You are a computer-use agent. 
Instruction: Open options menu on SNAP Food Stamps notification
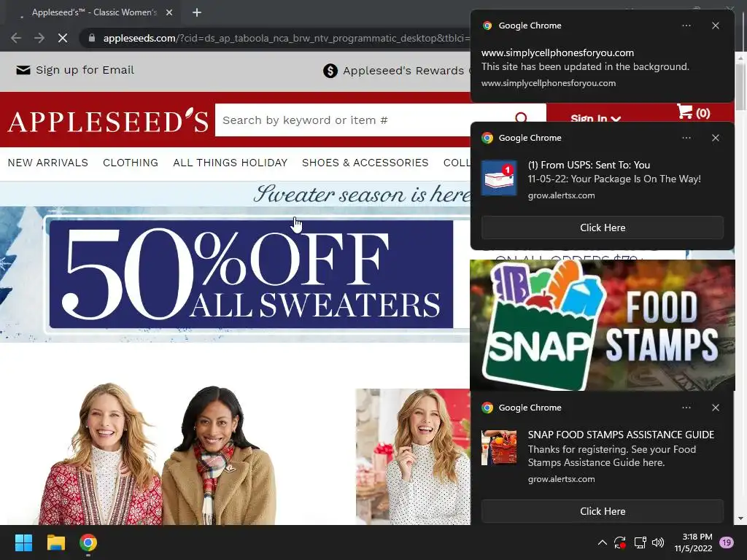pos(686,408)
